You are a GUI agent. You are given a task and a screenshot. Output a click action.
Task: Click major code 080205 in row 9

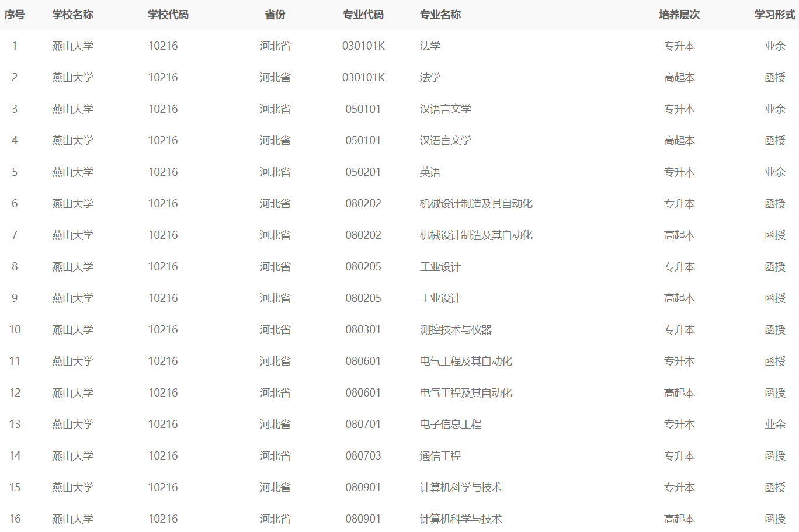[x=363, y=298]
